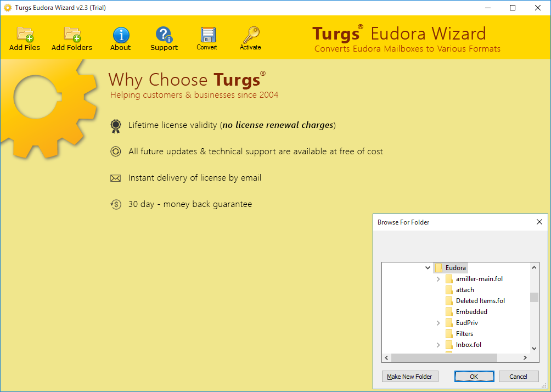
Task: Collapse the Eudora folder node
Action: (x=428, y=268)
